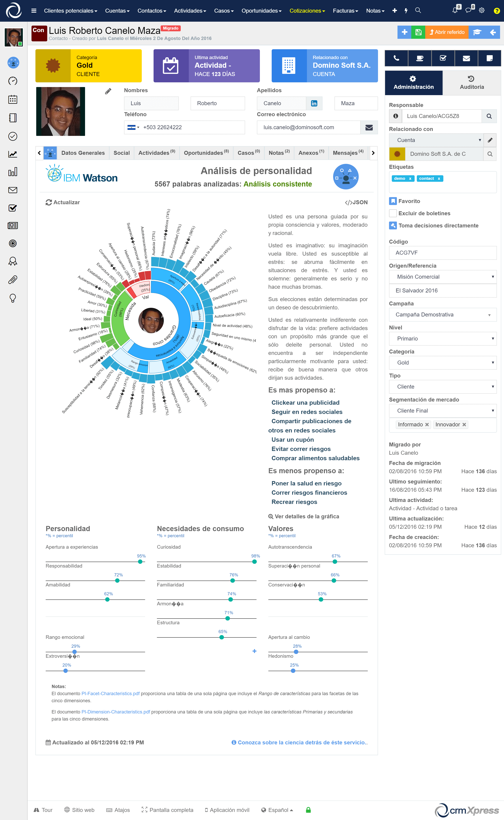Viewport: 504px width, 820px height.
Task: Click the email envelope beside correo field
Action: pyautogui.click(x=369, y=127)
